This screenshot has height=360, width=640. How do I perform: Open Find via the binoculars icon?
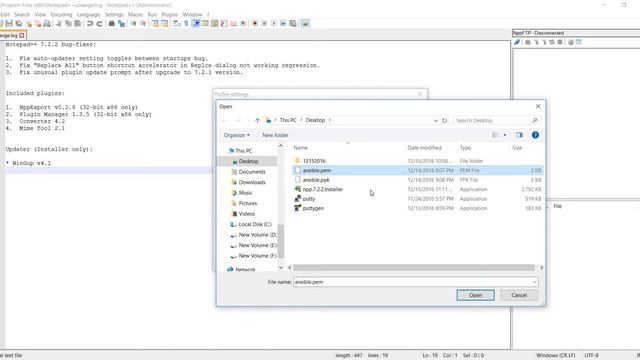tap(111, 24)
